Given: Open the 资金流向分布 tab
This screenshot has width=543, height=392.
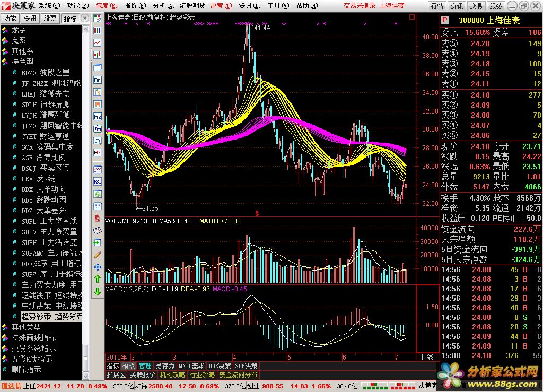Looking at the screenshot, I should [238, 374].
